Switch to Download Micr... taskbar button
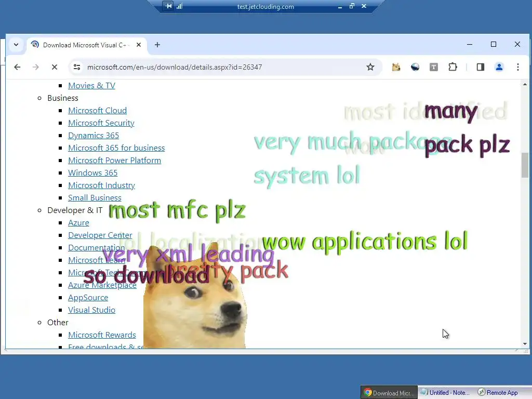The width and height of the screenshot is (532, 399). pyautogui.click(x=389, y=393)
